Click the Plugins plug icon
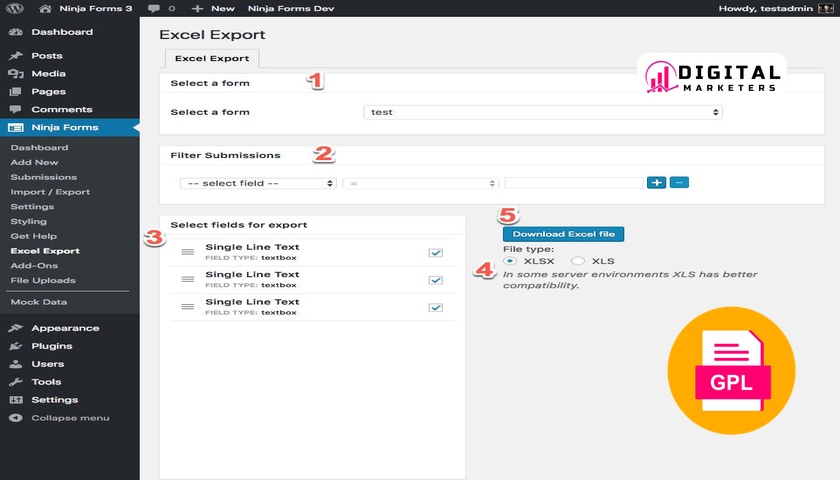 pyautogui.click(x=16, y=346)
